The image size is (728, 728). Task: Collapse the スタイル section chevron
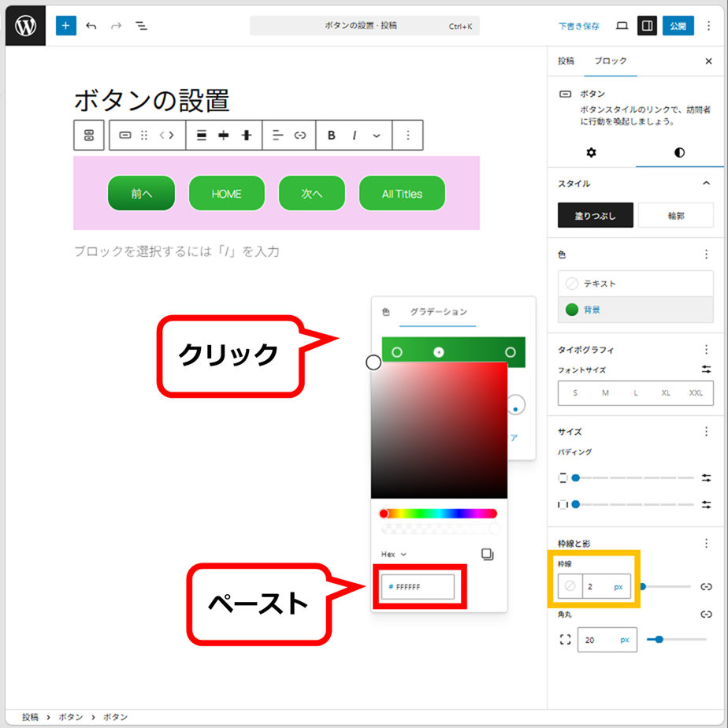tap(705, 184)
